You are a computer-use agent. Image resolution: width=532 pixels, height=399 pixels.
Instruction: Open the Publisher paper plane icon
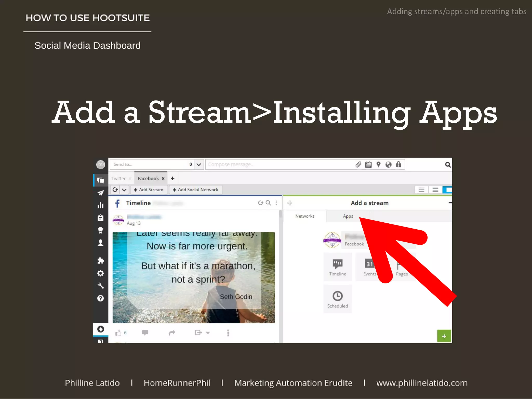(x=101, y=193)
